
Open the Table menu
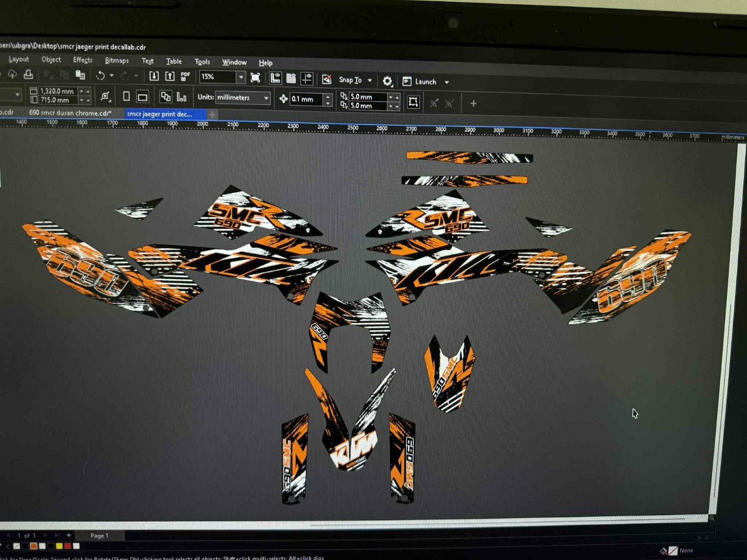point(174,61)
